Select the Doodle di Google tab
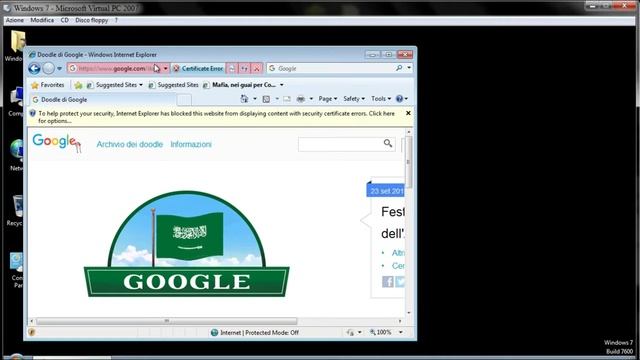The height and width of the screenshot is (360, 640). point(103,100)
